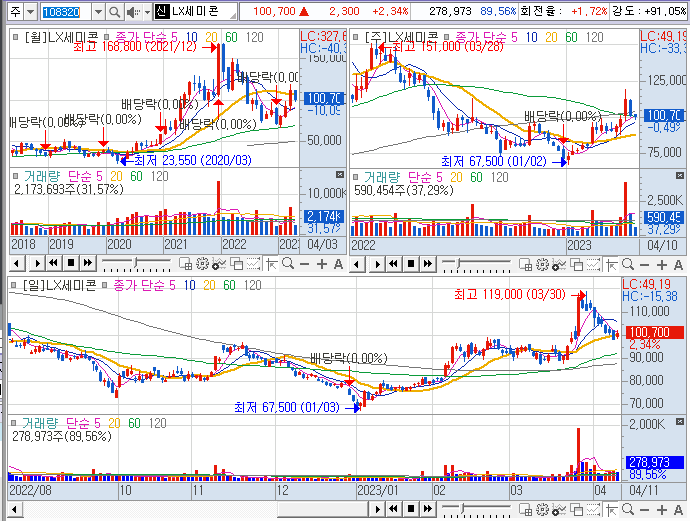
Task: Toggle monthly 거래량 volume indicator marker
Action: pos(15,176)
